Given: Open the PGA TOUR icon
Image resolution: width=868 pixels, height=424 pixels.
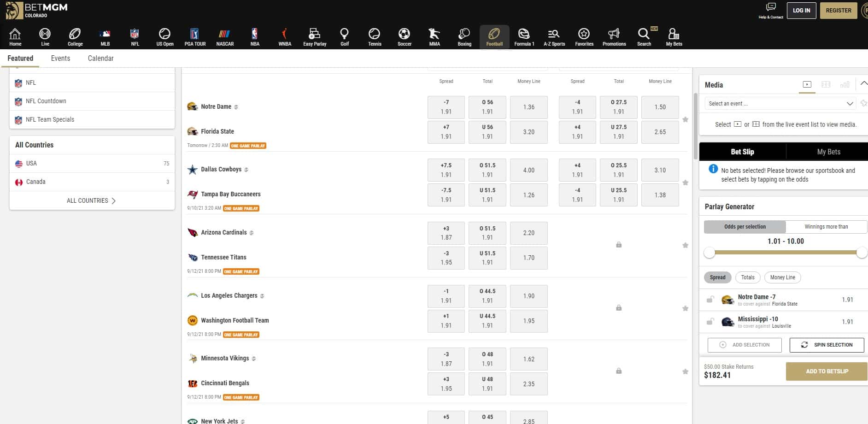Looking at the screenshot, I should 195,37.
